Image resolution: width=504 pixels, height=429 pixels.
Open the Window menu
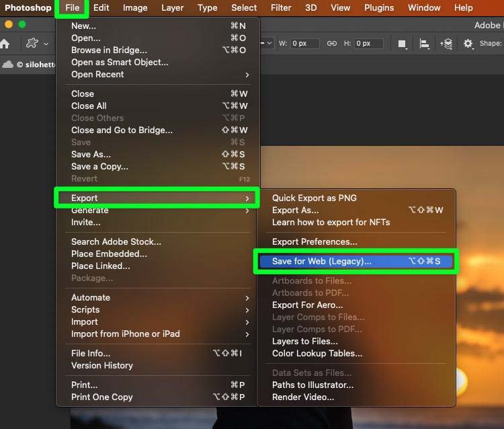coord(424,7)
